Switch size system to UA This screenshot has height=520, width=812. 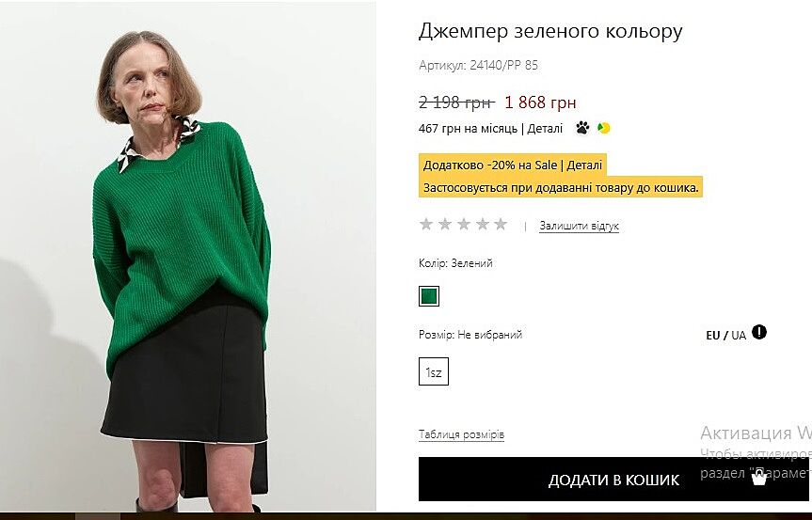coord(739,336)
